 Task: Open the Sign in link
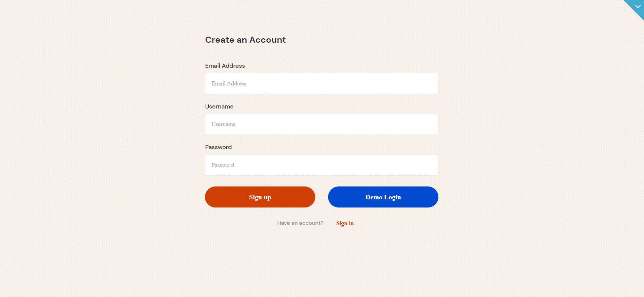coord(345,223)
